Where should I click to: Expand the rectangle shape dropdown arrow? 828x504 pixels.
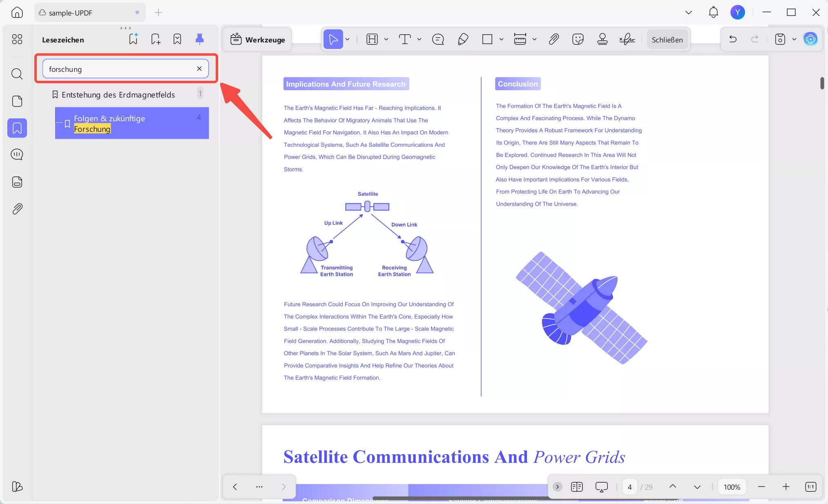pyautogui.click(x=502, y=40)
